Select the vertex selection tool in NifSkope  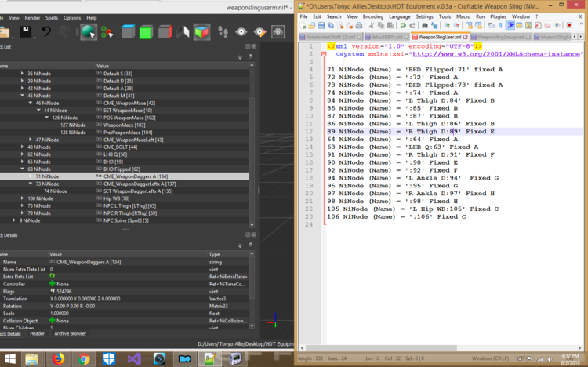[x=107, y=32]
